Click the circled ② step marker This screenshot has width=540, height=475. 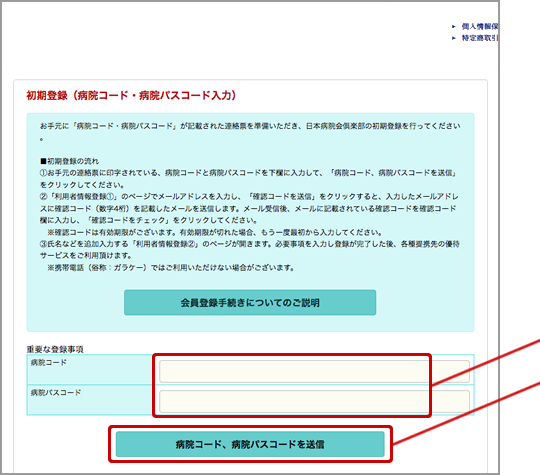click(43, 197)
